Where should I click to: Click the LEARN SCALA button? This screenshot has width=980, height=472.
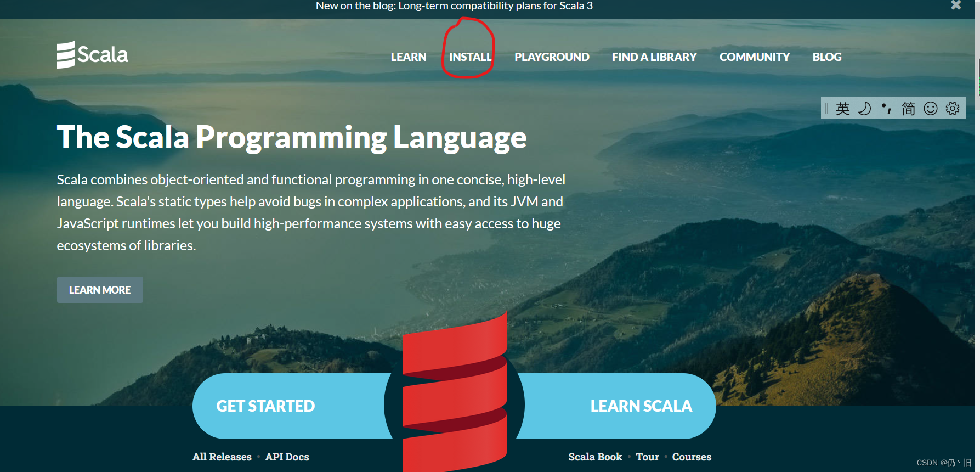(x=616, y=406)
